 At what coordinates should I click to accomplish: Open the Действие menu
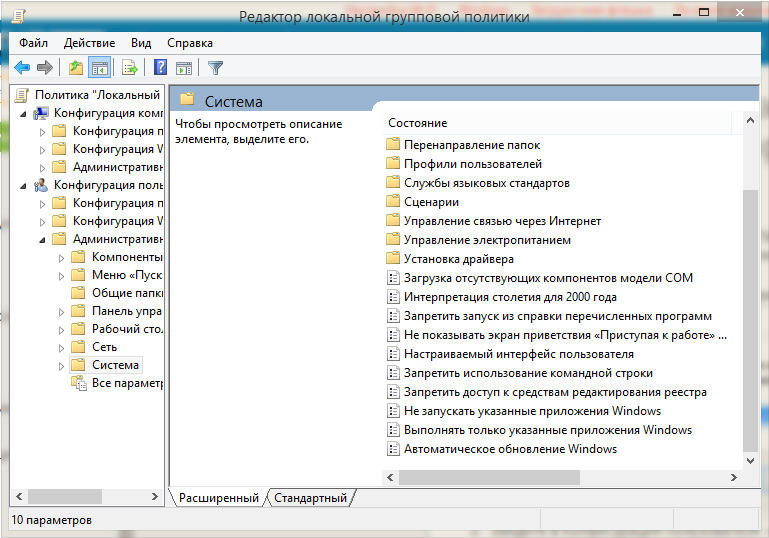[89, 44]
